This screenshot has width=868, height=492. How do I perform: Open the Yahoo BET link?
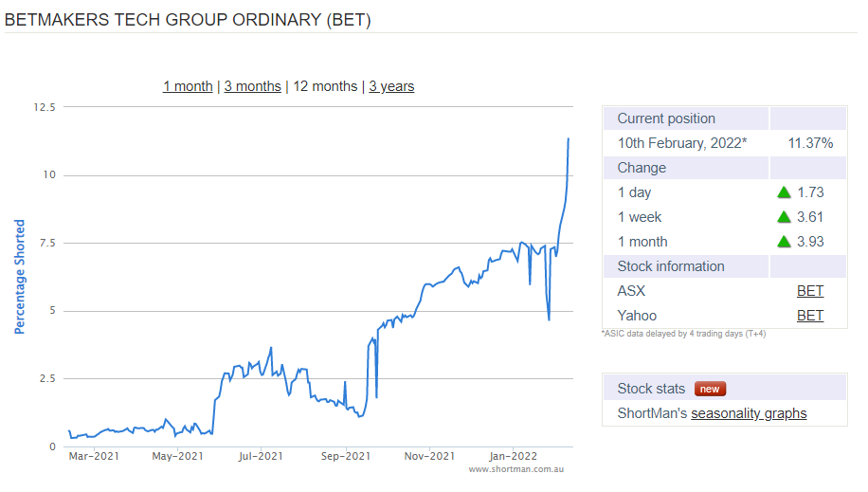(810, 316)
